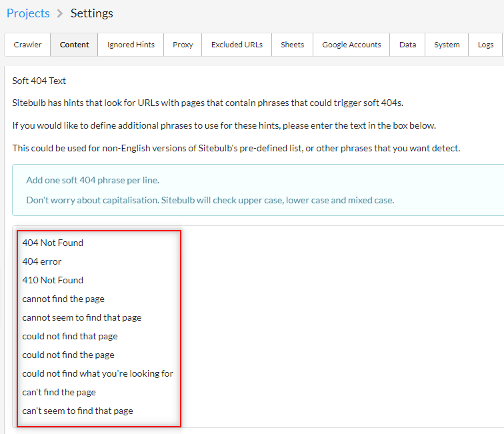The width and height of the screenshot is (504, 434).
Task: Click the 'cannot find the page' line
Action: [63, 299]
